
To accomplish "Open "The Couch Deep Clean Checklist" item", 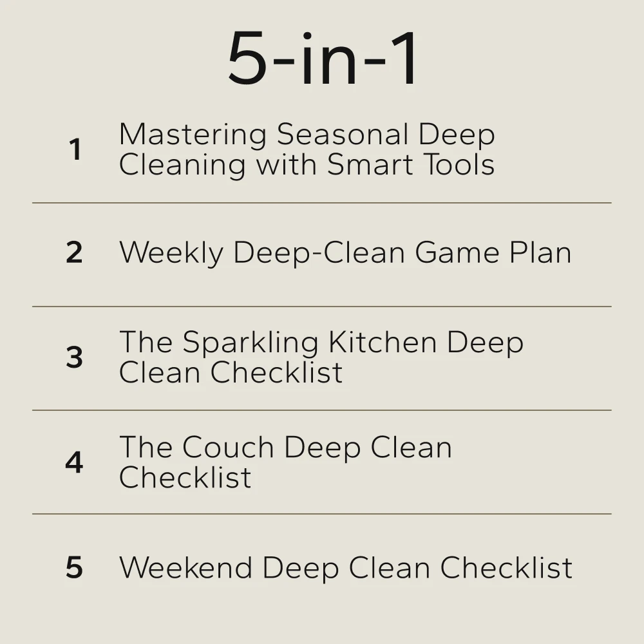I will (285, 462).
